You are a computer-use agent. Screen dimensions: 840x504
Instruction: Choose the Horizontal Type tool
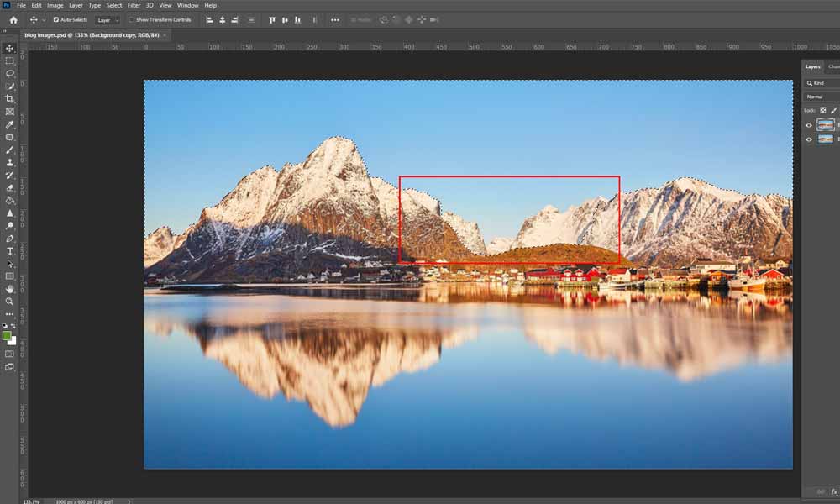10,250
